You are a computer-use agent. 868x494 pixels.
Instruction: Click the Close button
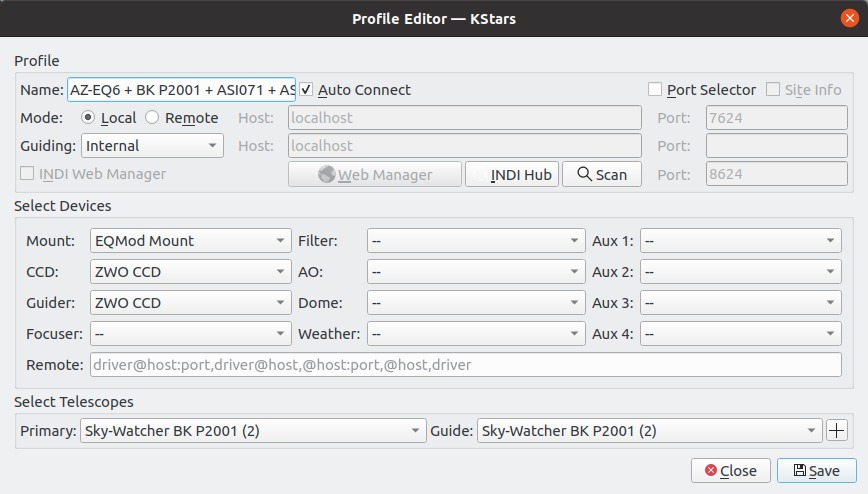(x=731, y=471)
